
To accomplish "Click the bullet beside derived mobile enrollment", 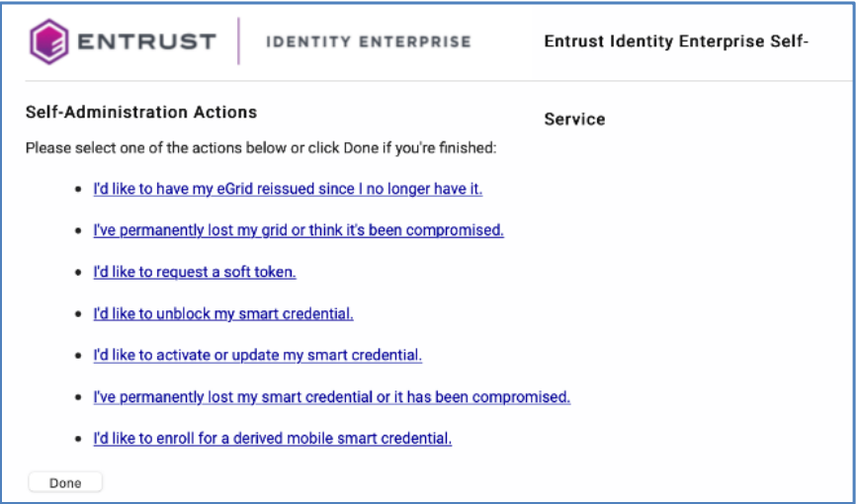I will [x=78, y=439].
